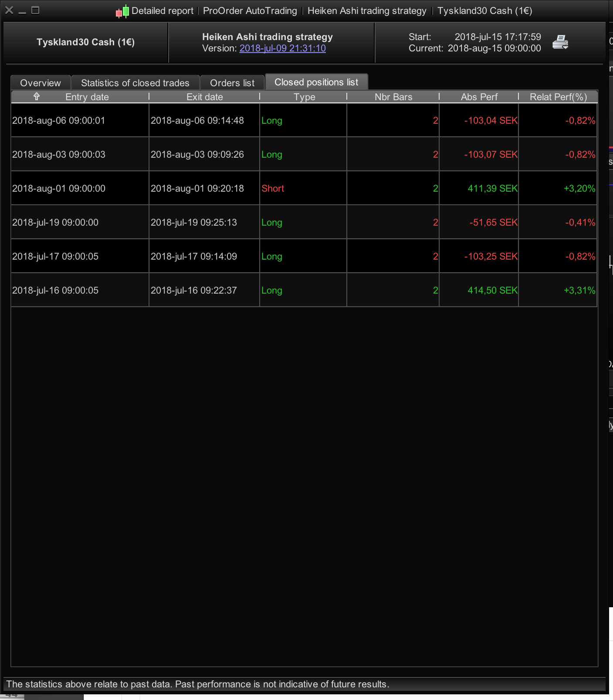Sort by Type column header
The image size is (613, 700).
[304, 97]
